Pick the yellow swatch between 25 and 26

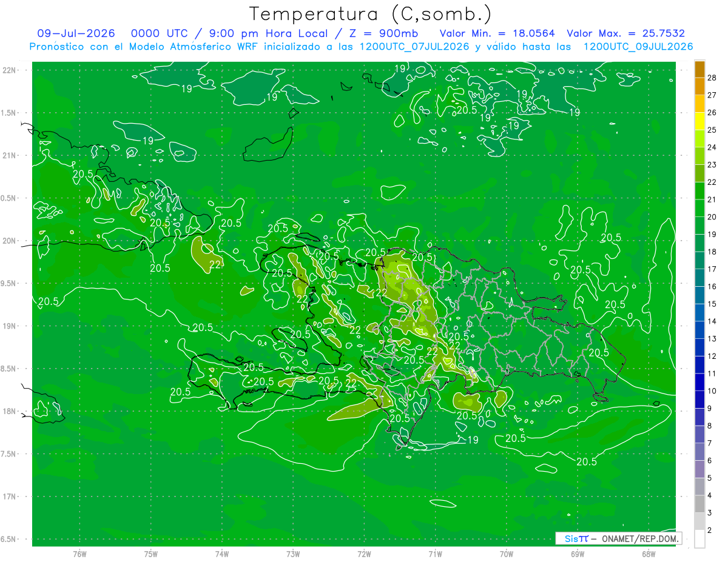(699, 121)
